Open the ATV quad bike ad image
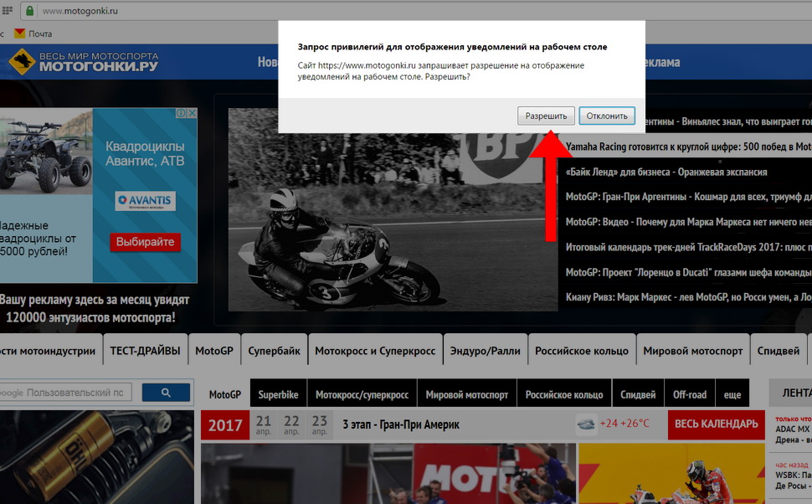This screenshot has width=812, height=504. (45, 153)
